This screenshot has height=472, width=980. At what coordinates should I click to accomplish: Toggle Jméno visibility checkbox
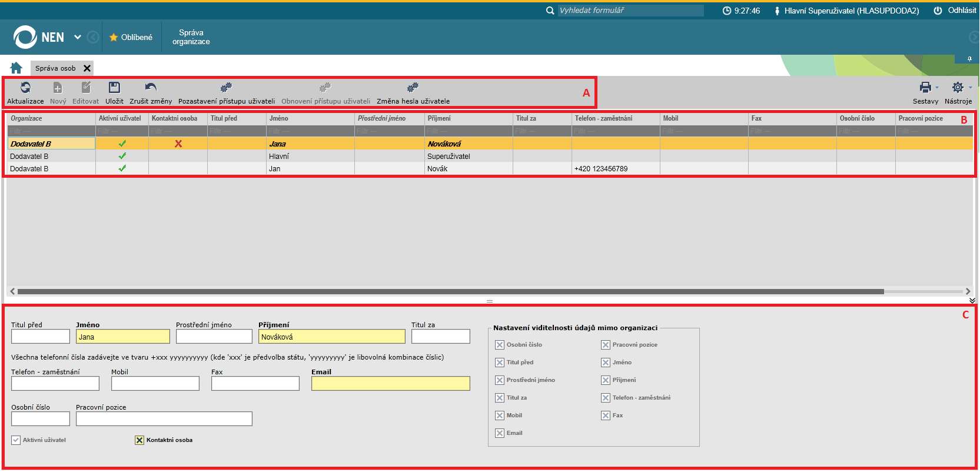click(x=606, y=363)
